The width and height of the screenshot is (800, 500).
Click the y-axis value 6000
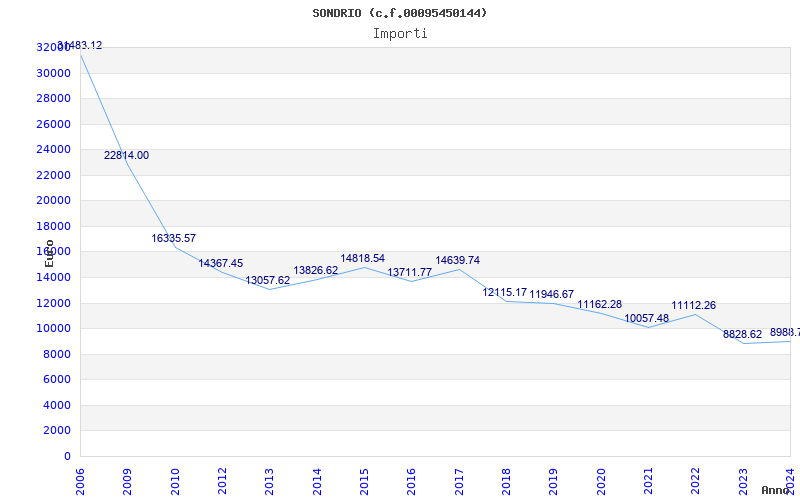point(57,380)
